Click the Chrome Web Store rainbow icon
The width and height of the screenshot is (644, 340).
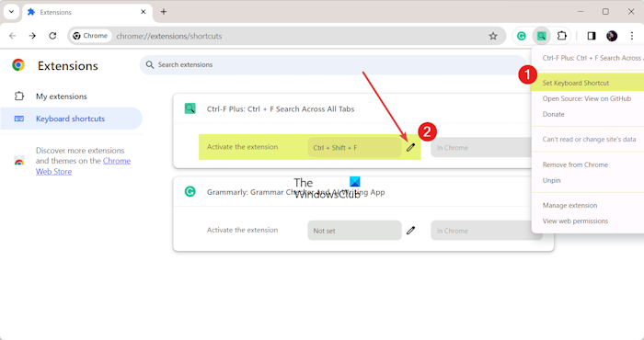point(19,161)
